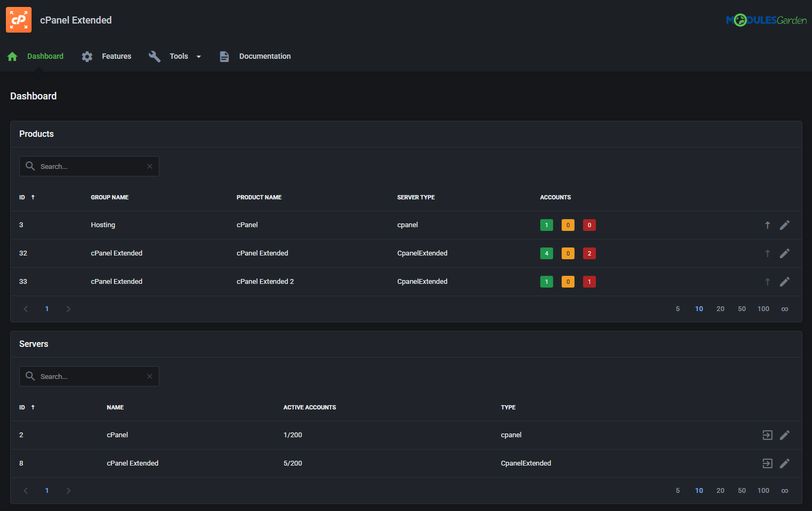Click orange suspended badge for product 32
The image size is (812, 511).
[568, 253]
